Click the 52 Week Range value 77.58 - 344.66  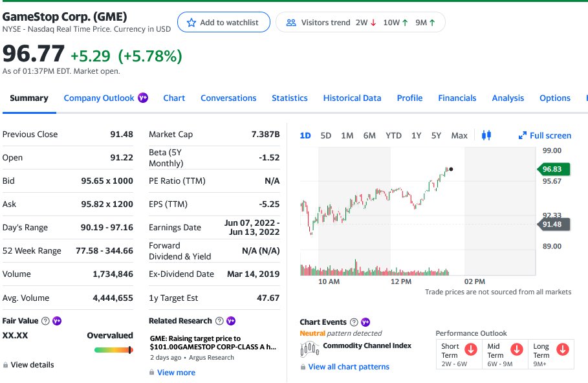(x=104, y=250)
